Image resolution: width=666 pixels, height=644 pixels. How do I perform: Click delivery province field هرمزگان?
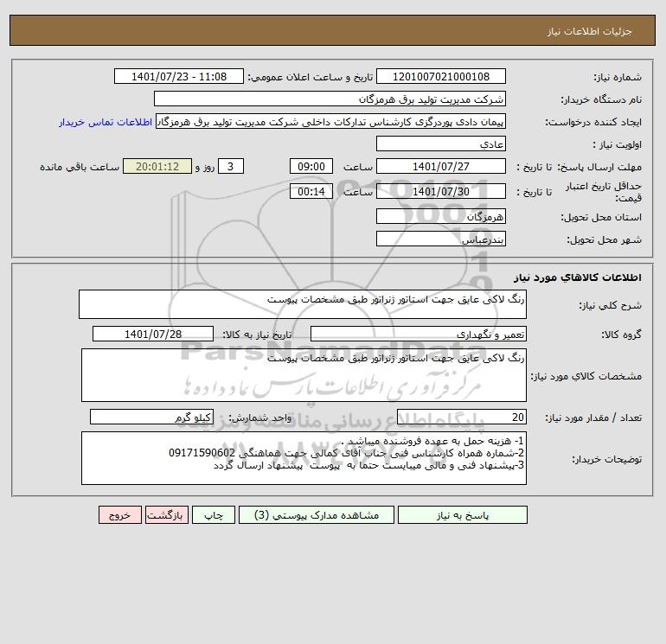(441, 216)
